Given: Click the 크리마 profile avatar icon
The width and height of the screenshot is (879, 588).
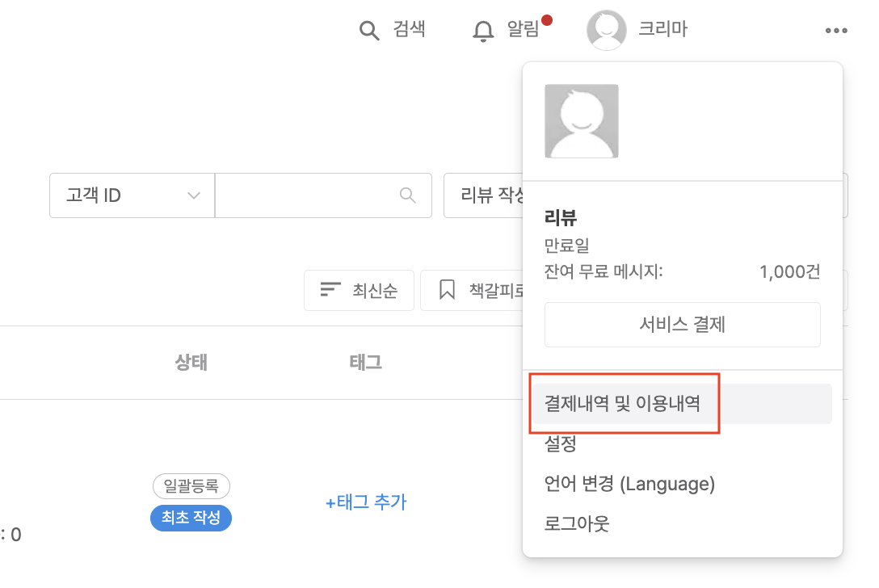Looking at the screenshot, I should (606, 29).
